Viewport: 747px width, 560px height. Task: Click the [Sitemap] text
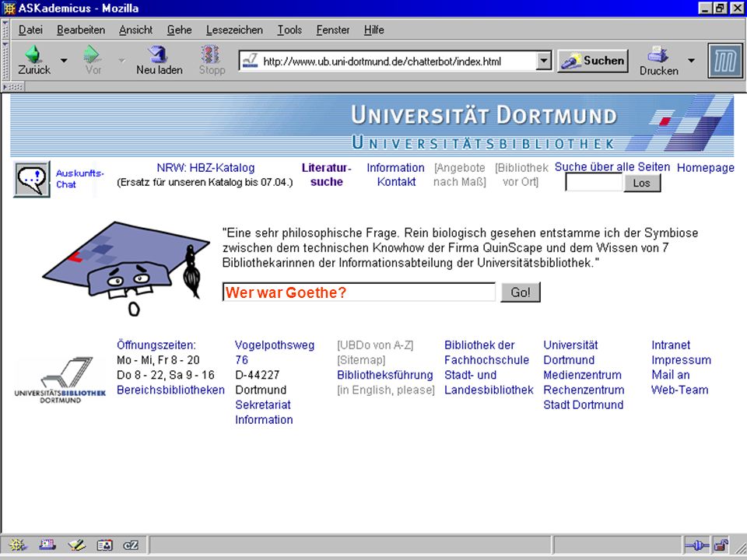[x=361, y=360]
